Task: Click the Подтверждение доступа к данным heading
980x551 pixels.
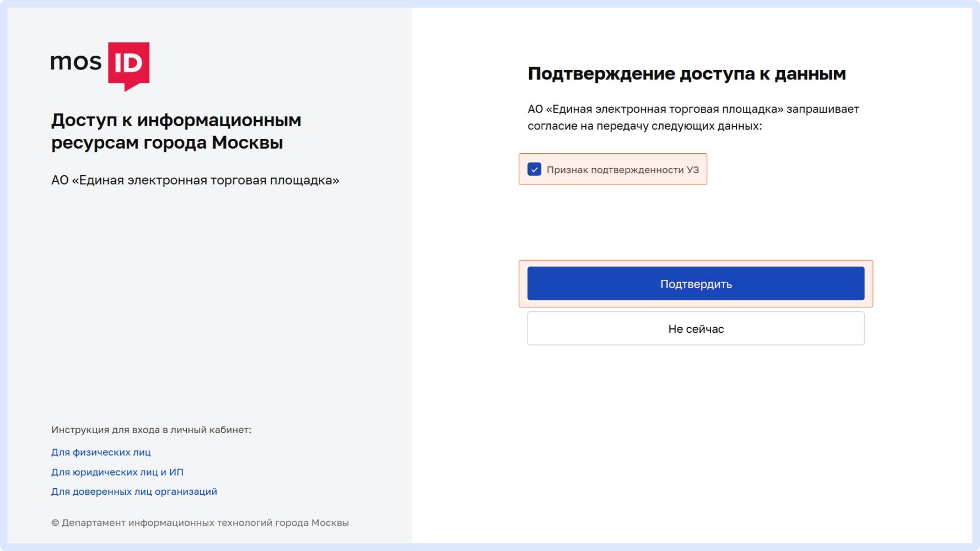Action: (687, 74)
